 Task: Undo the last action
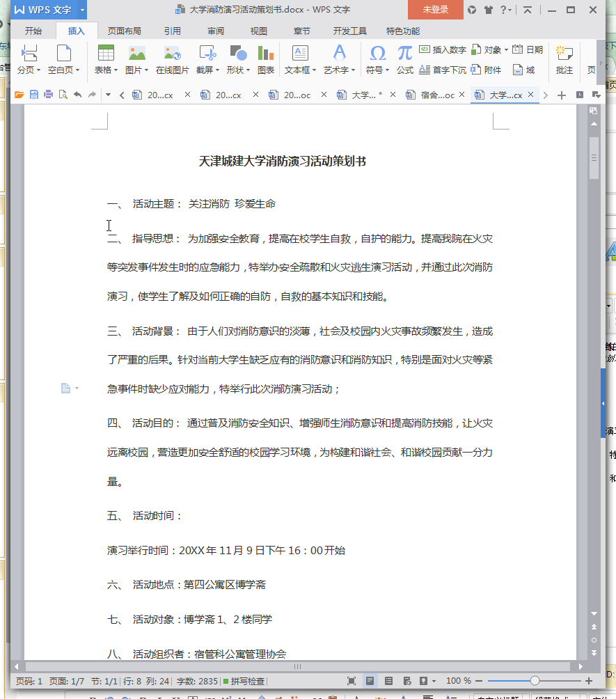(x=77, y=95)
